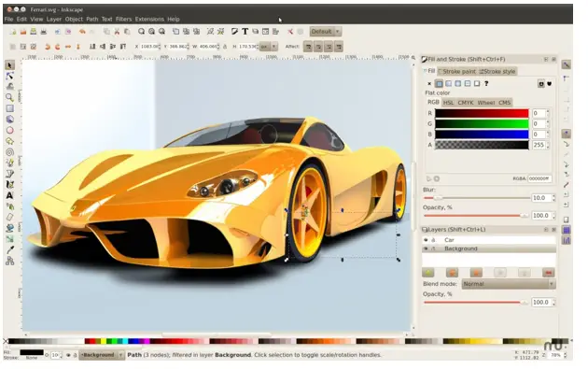Select the Tweak tool
Screen dimensions: 588x369
9,87
